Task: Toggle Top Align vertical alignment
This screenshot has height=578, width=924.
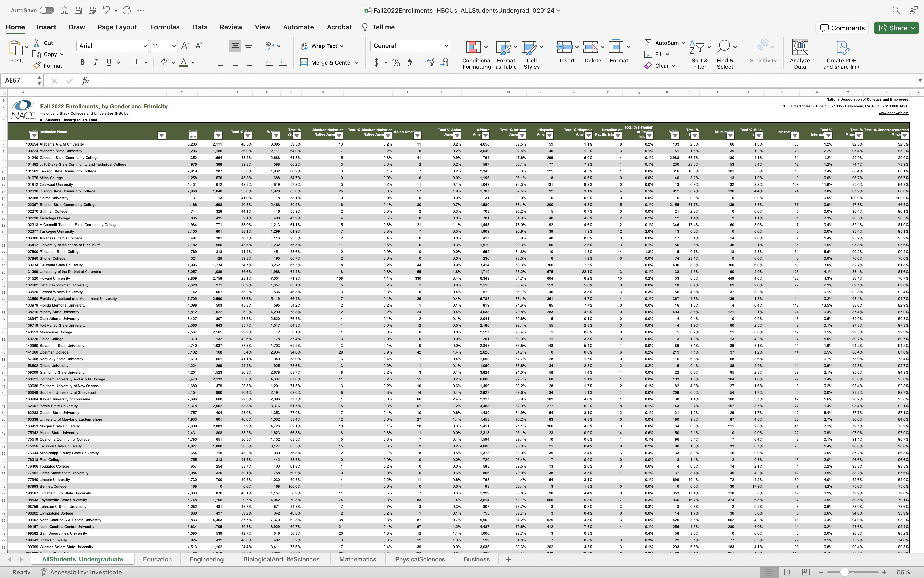Action: [x=221, y=46]
